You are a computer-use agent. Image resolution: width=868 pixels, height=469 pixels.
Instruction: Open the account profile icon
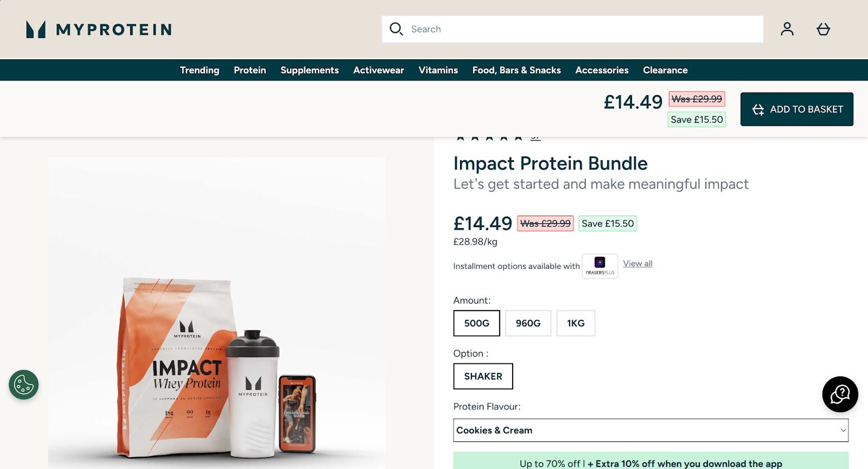788,29
